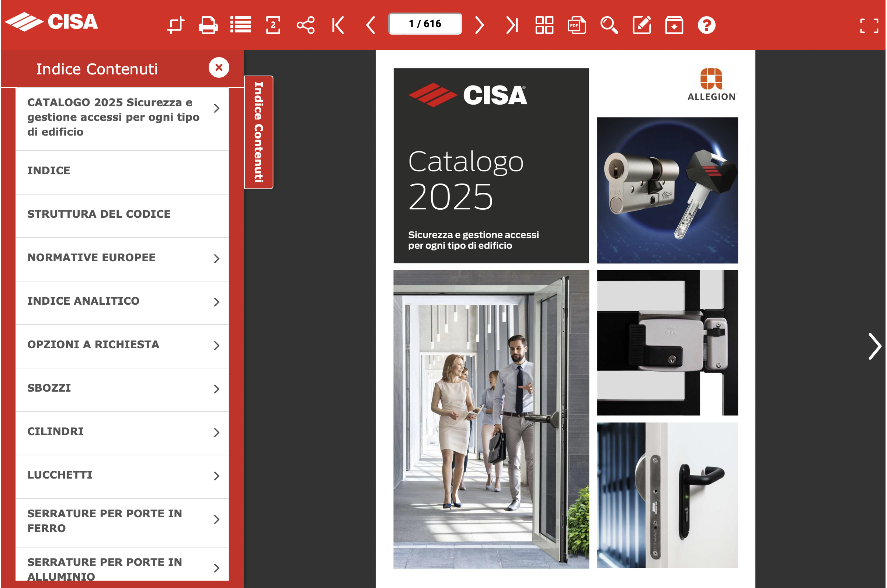Open the help question mark icon
The width and height of the screenshot is (887, 588).
pos(706,25)
